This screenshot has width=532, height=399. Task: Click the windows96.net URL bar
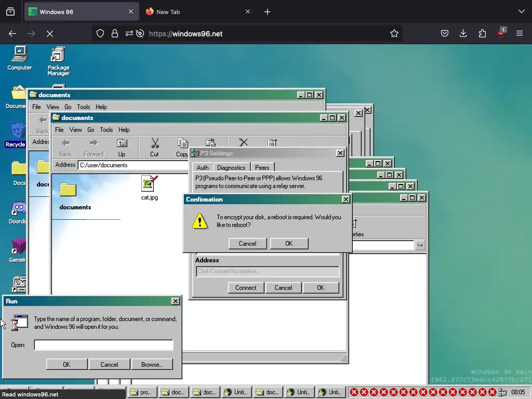247,34
